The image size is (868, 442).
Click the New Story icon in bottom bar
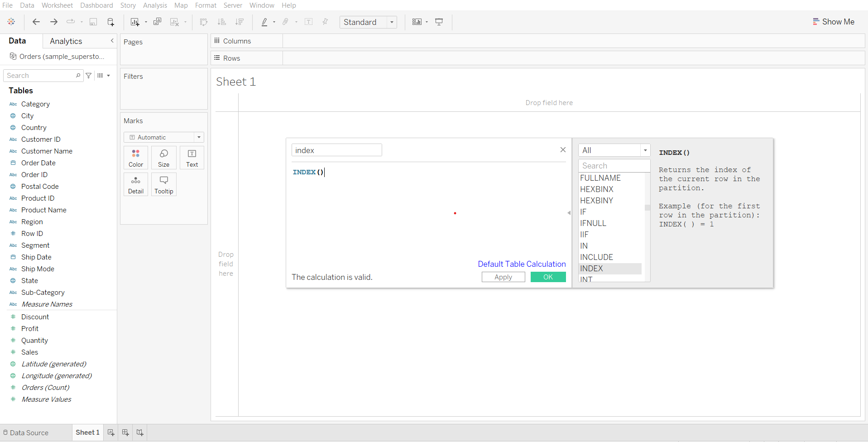click(140, 432)
